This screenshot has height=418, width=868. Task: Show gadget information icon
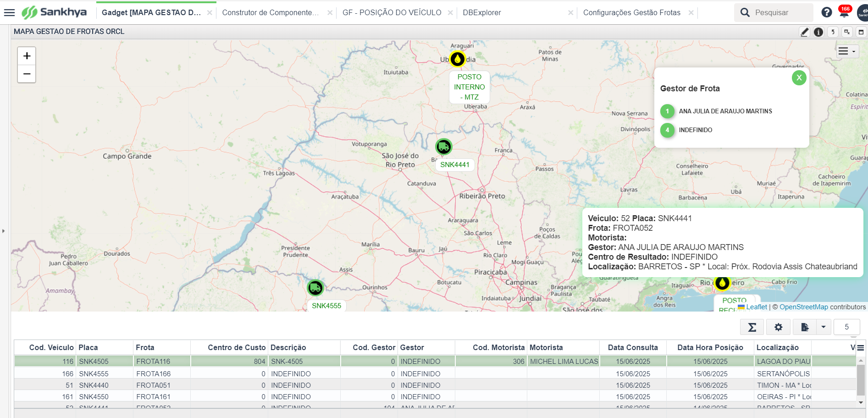point(818,32)
